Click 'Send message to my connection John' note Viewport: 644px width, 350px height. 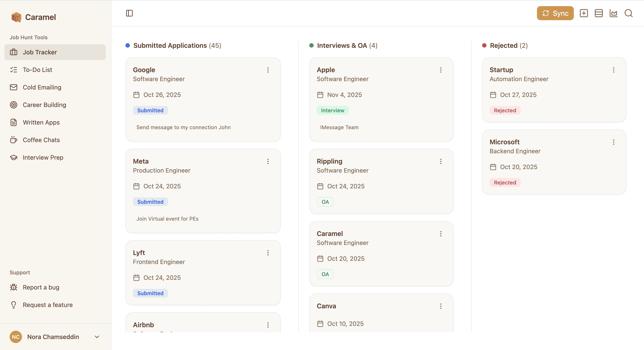pyautogui.click(x=183, y=127)
